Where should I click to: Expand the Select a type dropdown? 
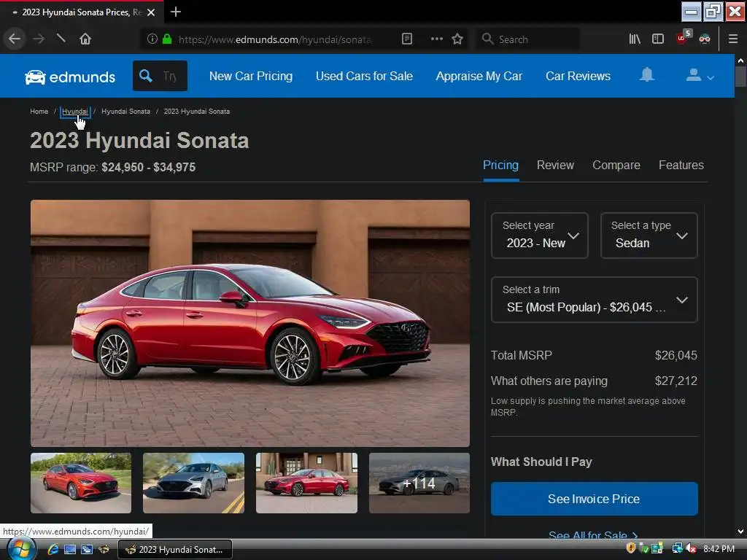point(649,236)
